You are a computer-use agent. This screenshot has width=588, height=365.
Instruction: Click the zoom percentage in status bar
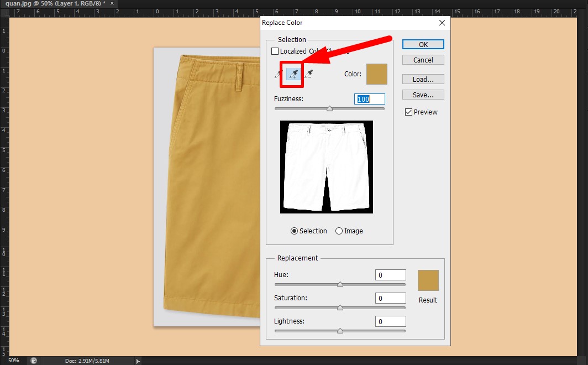pos(14,361)
